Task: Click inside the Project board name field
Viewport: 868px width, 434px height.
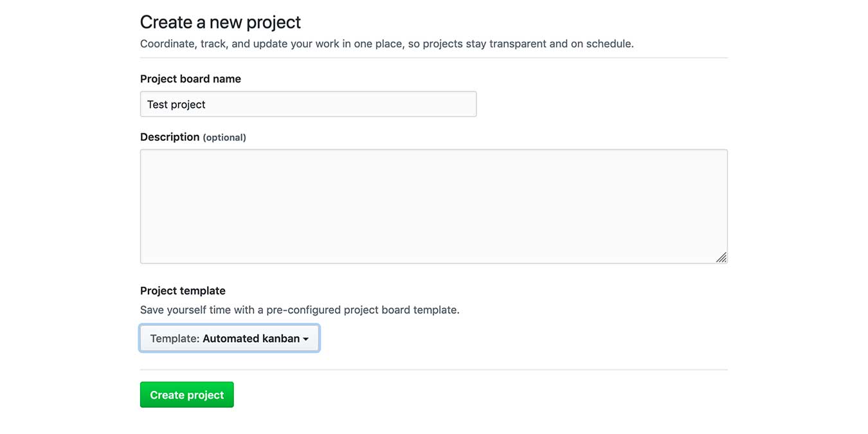Action: (x=308, y=104)
